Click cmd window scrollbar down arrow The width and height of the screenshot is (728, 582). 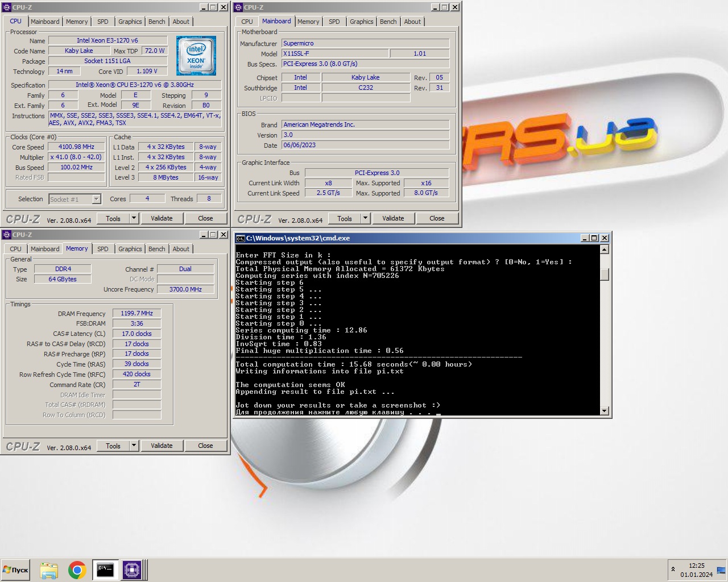(604, 411)
